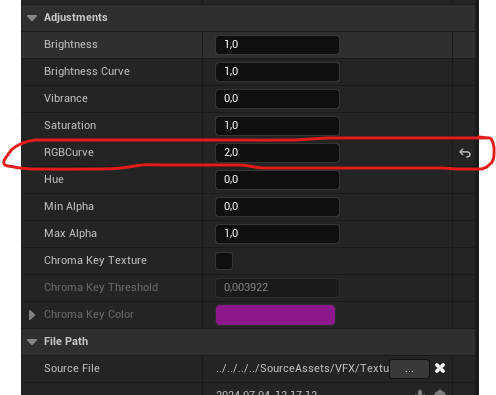Edit the RGBCurve value field
The width and height of the screenshot is (496, 395).
click(277, 153)
